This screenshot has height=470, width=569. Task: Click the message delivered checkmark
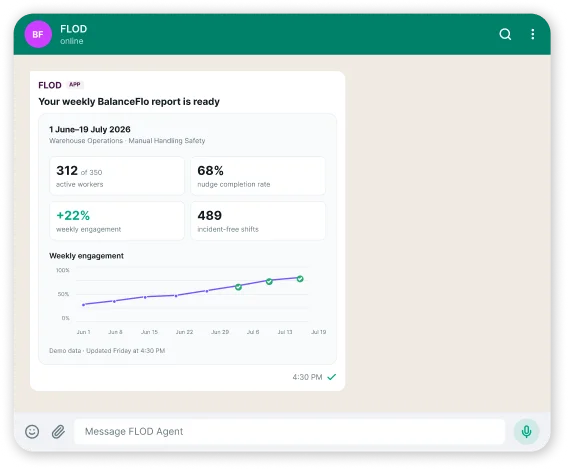click(331, 377)
